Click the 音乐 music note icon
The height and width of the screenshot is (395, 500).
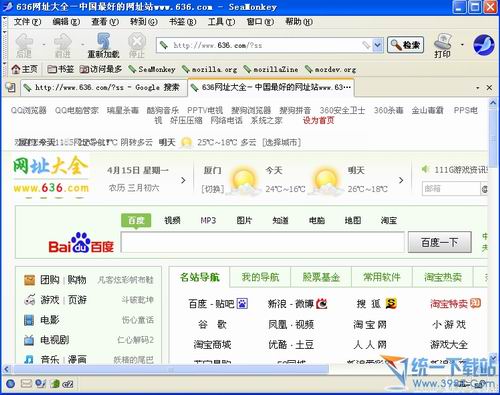click(29, 359)
